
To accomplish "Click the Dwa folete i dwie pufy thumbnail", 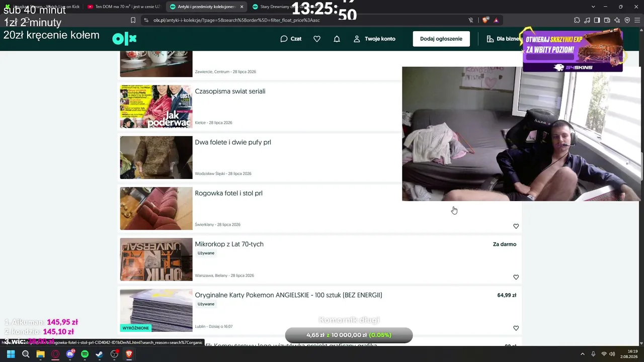I will pos(156,157).
